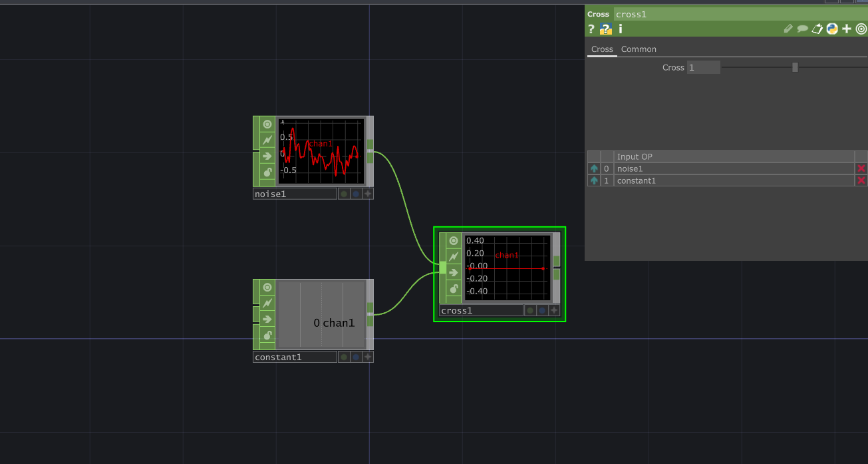
Task: Click the Python language icon in parameters
Action: coord(832,29)
